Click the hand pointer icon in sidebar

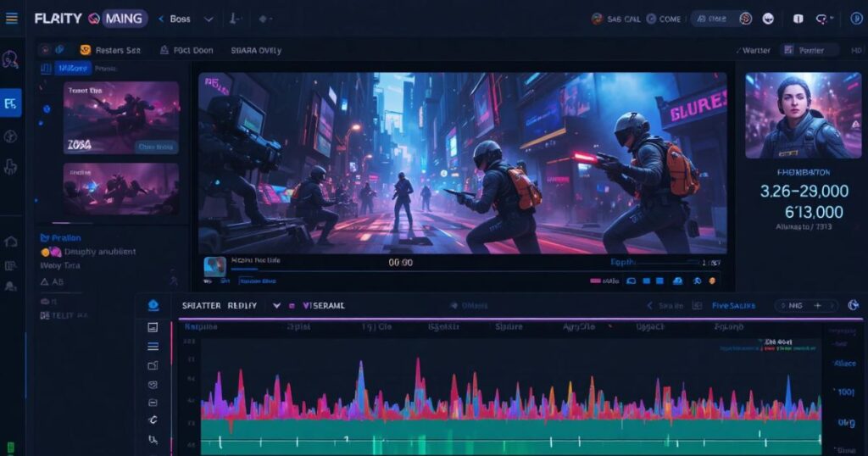(10, 167)
